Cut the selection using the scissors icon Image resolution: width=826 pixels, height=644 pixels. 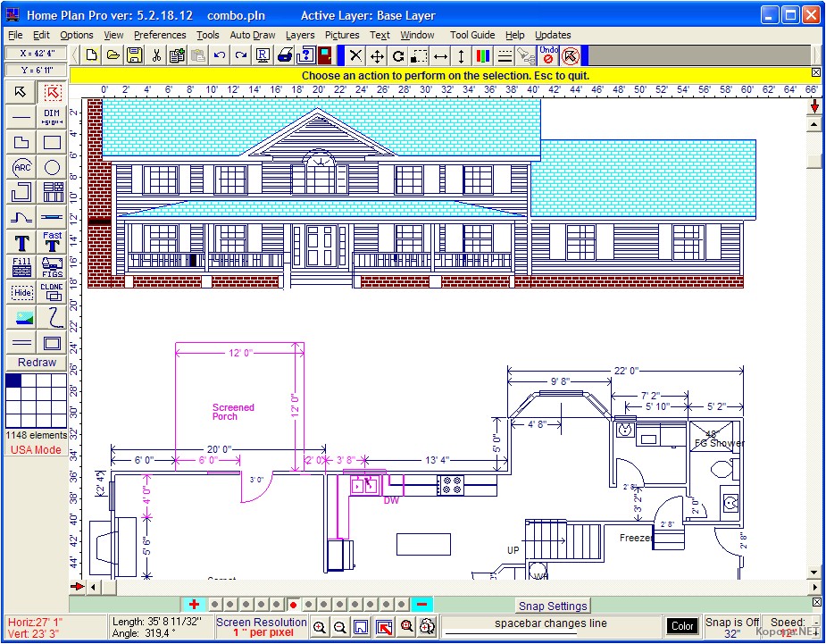tap(155, 54)
